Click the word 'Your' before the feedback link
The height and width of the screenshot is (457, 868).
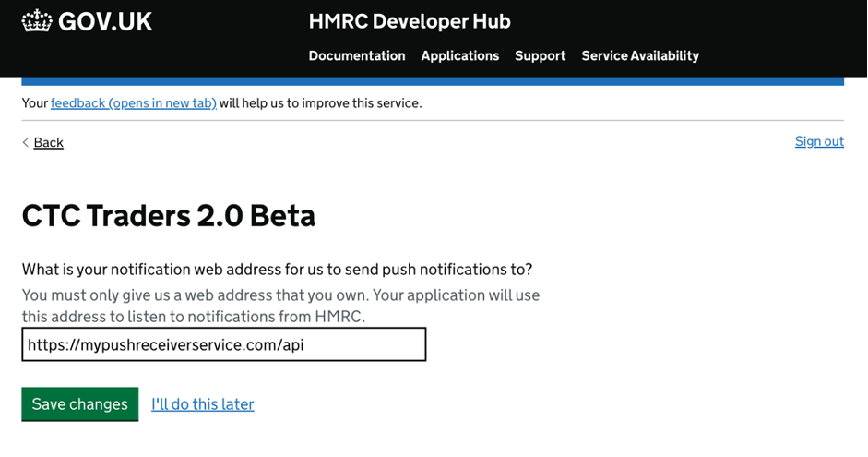coord(35,103)
